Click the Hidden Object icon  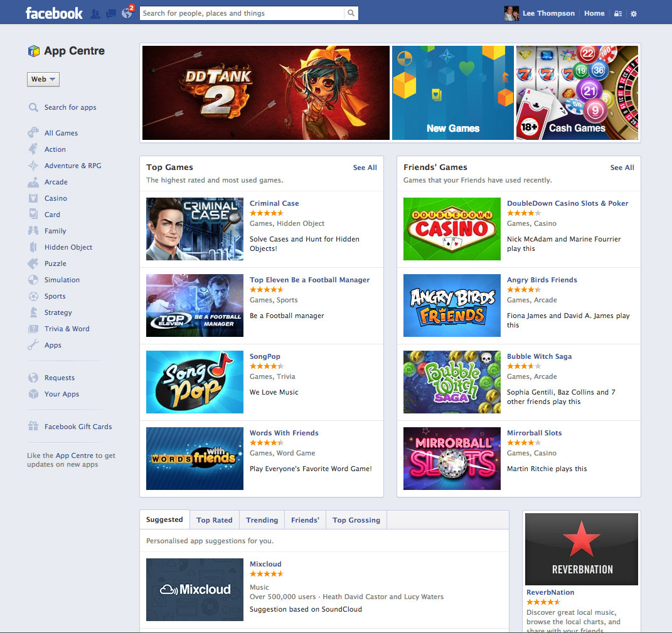point(33,247)
